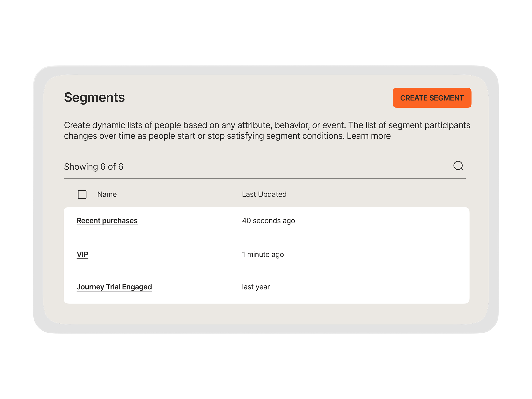Image resolution: width=532 pixels, height=399 pixels.
Task: Sort segments by the Name column header
Action: 107,194
